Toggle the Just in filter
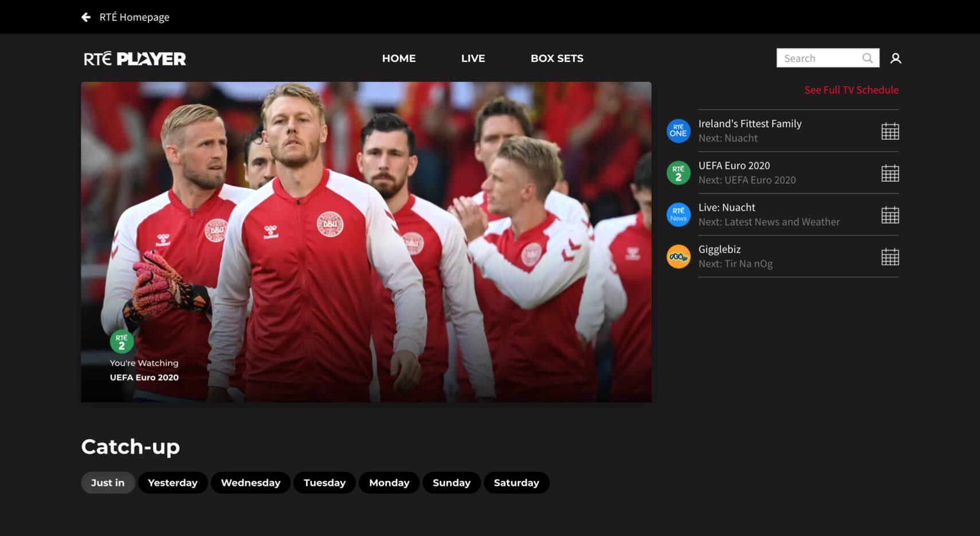 [108, 482]
